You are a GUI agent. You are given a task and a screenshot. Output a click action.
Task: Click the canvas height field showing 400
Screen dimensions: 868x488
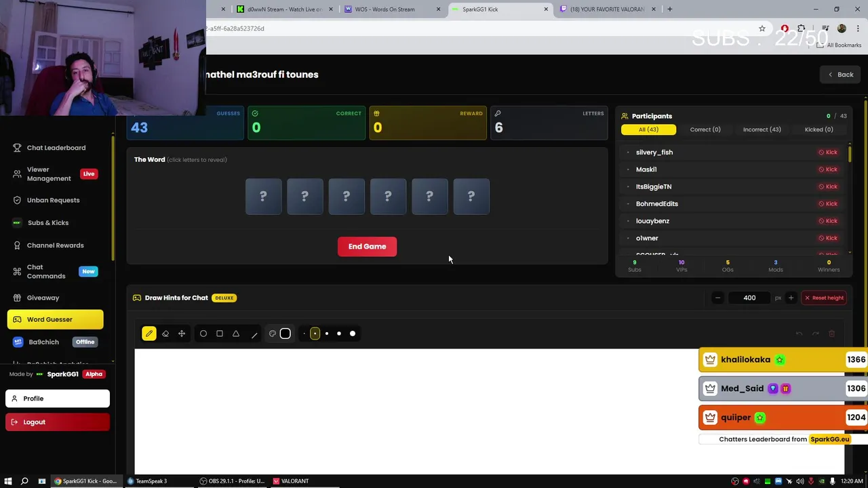749,298
